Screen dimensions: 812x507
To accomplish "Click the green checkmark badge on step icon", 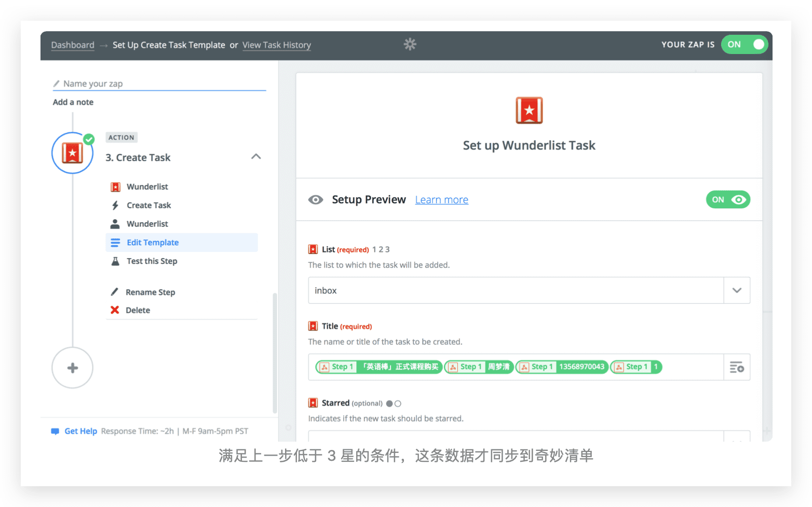I will (x=89, y=139).
